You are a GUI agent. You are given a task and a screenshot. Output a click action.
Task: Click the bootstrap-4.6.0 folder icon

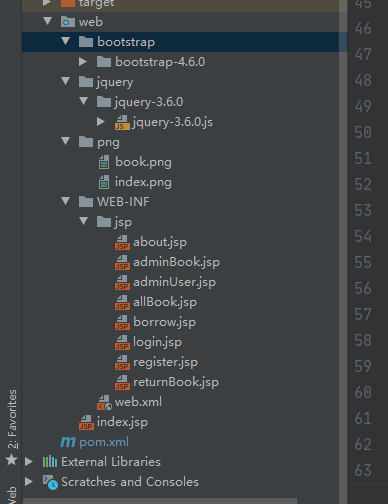pyautogui.click(x=104, y=62)
